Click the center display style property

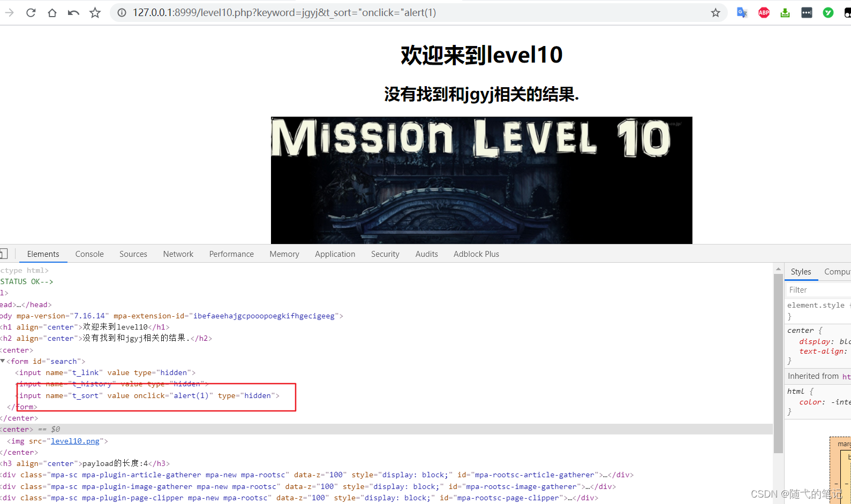point(825,341)
